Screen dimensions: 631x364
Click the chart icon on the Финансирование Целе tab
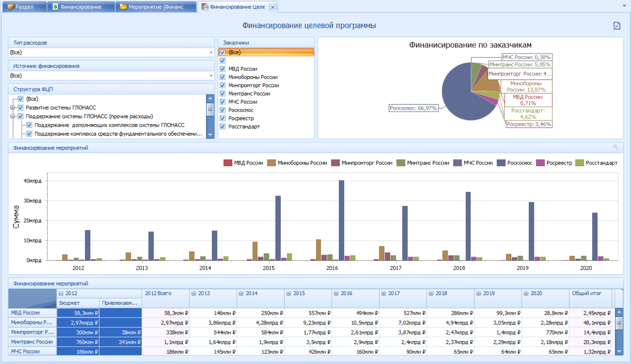pos(205,7)
